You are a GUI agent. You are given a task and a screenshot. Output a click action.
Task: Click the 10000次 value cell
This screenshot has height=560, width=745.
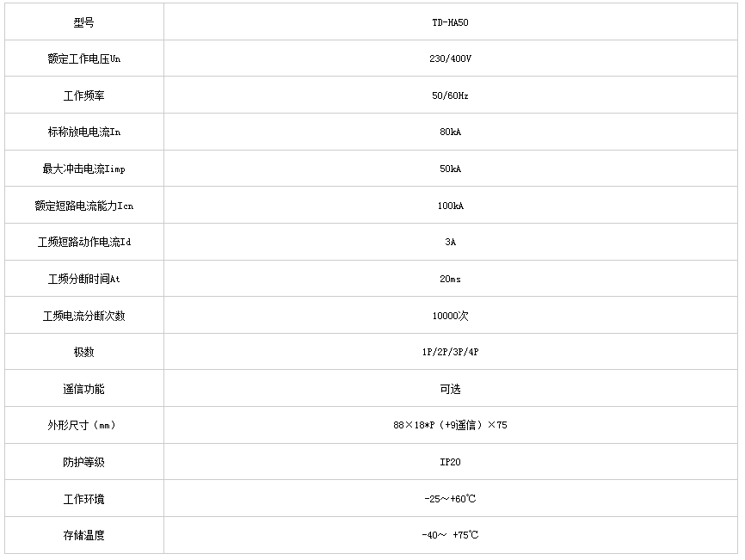(450, 317)
